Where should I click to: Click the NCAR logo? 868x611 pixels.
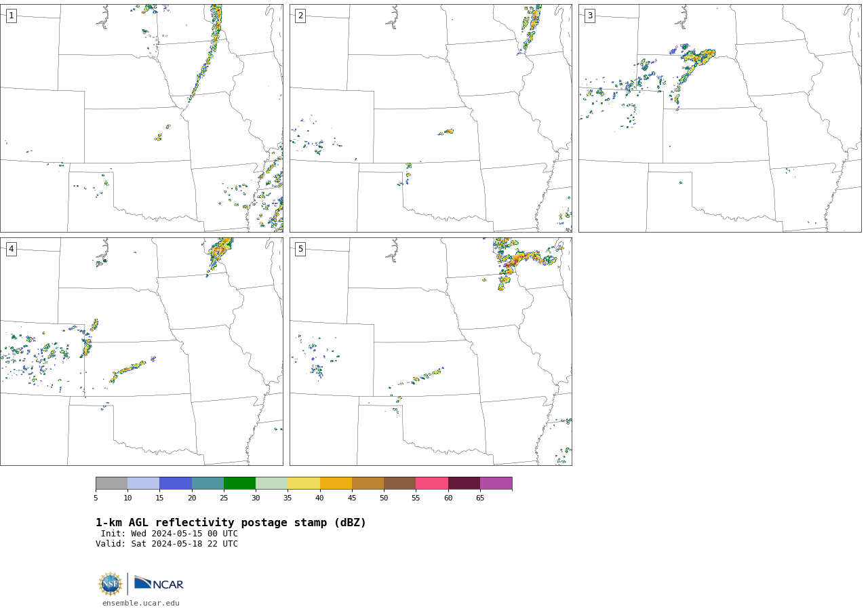click(159, 583)
